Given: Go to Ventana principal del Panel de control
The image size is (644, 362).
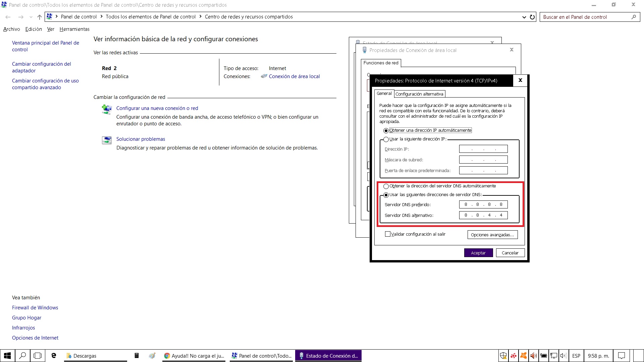Looking at the screenshot, I should [x=46, y=46].
